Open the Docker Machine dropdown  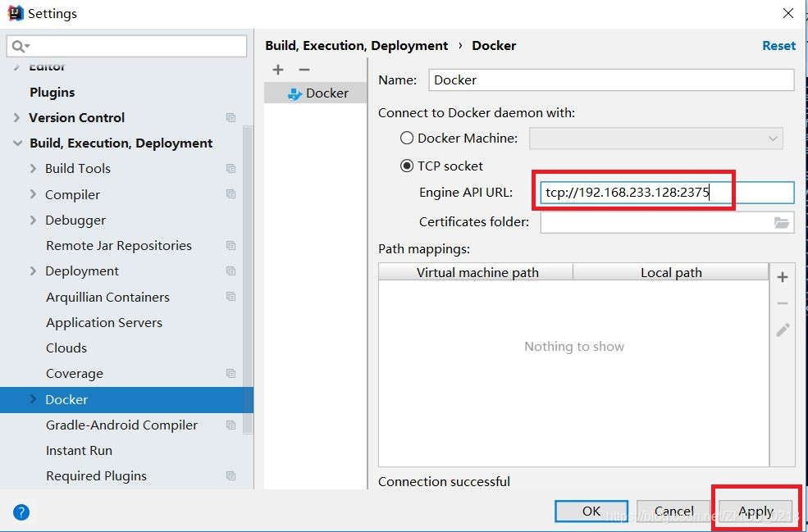(x=656, y=139)
